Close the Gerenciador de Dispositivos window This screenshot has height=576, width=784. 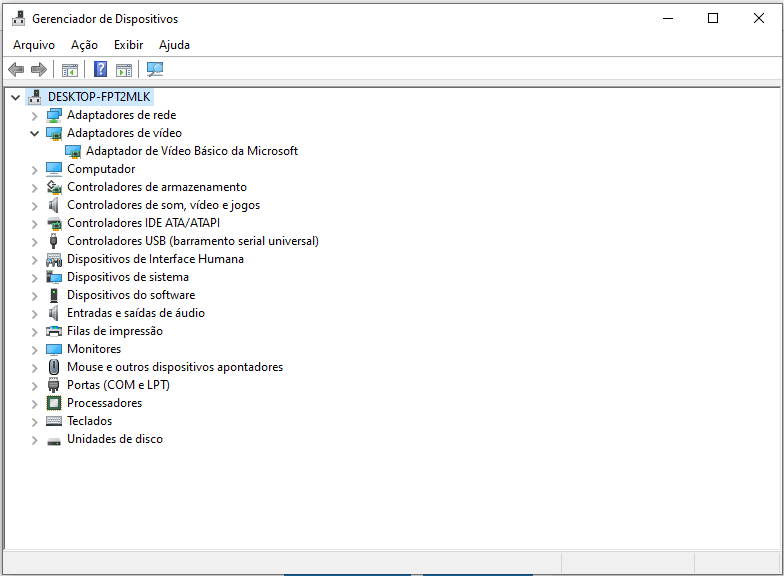pyautogui.click(x=758, y=18)
